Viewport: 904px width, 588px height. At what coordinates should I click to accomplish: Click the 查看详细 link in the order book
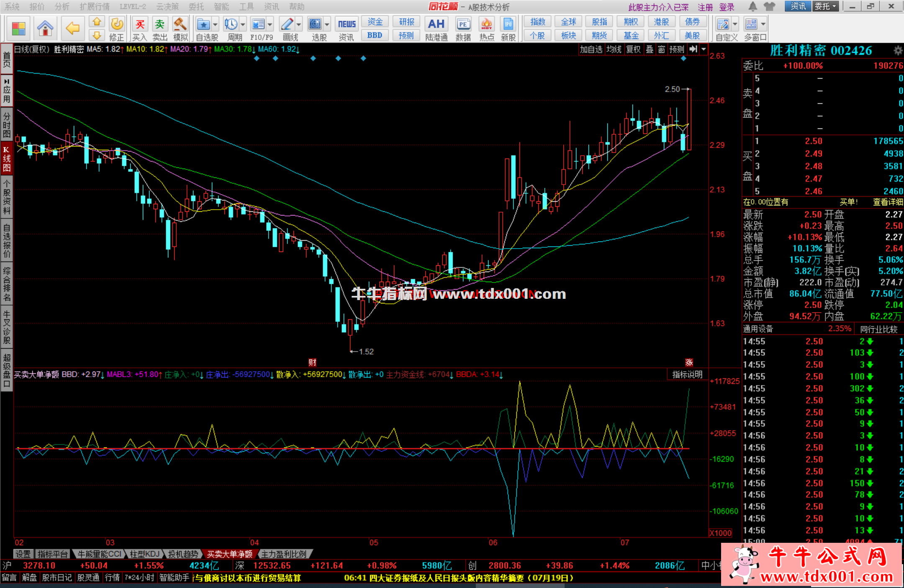888,202
